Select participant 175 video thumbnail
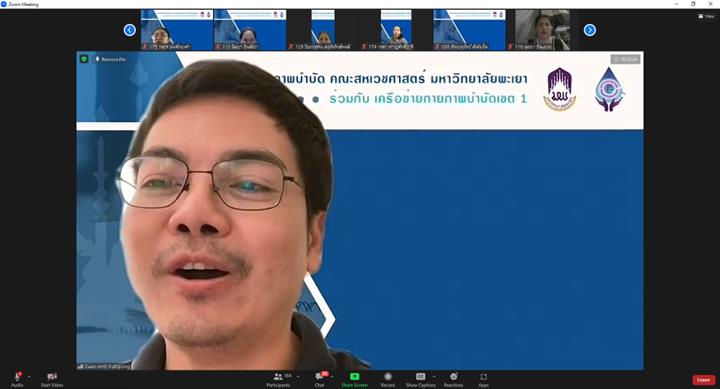720x389 pixels. [x=177, y=30]
